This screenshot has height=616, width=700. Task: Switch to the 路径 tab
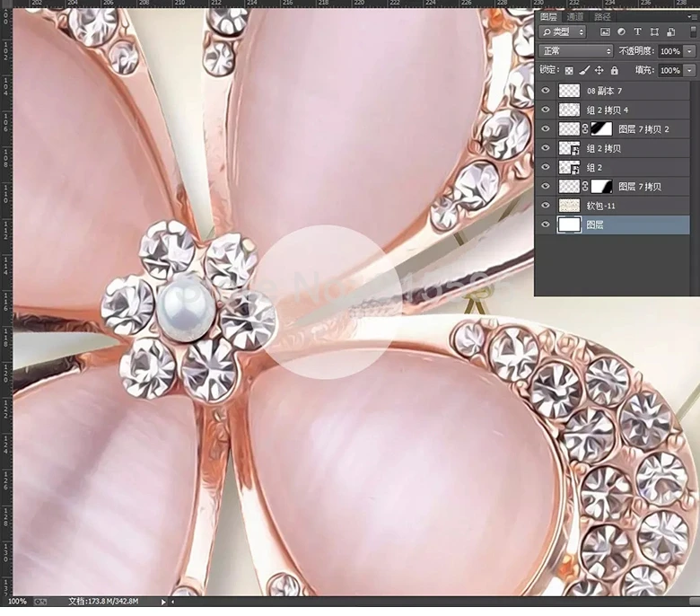coord(602,17)
